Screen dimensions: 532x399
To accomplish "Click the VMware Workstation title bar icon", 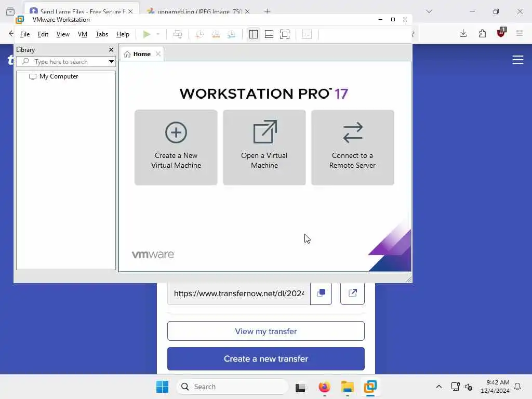I will pyautogui.click(x=20, y=20).
